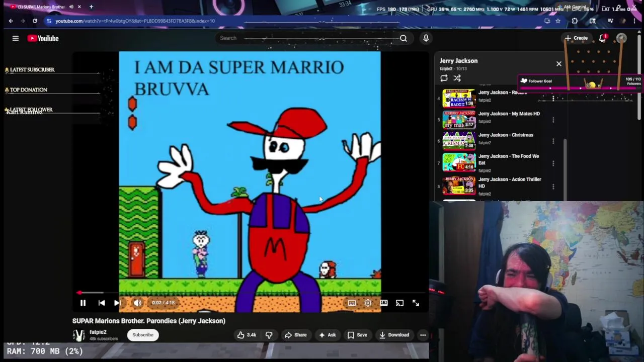The image size is (644, 362).
Task: Click the YouTube search field
Action: (307, 38)
